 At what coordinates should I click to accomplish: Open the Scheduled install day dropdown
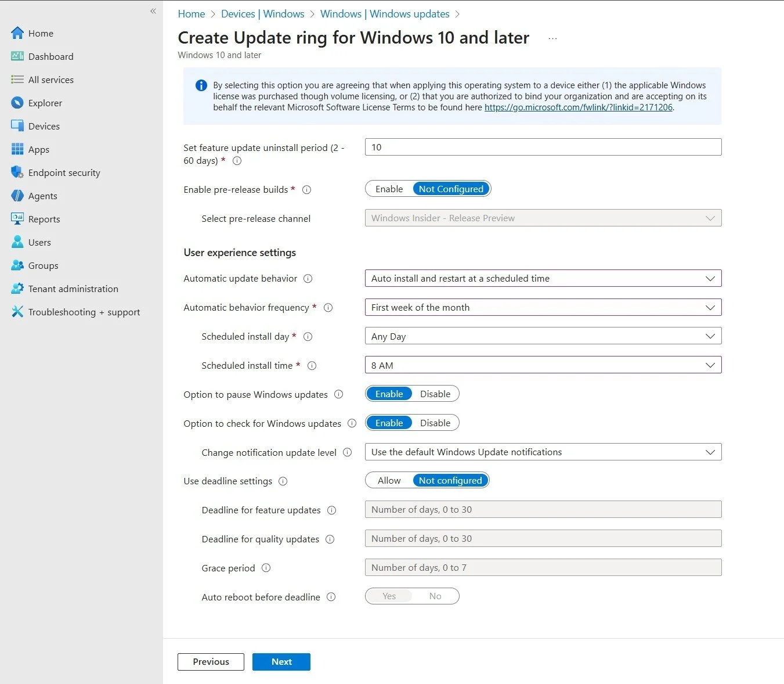point(543,336)
